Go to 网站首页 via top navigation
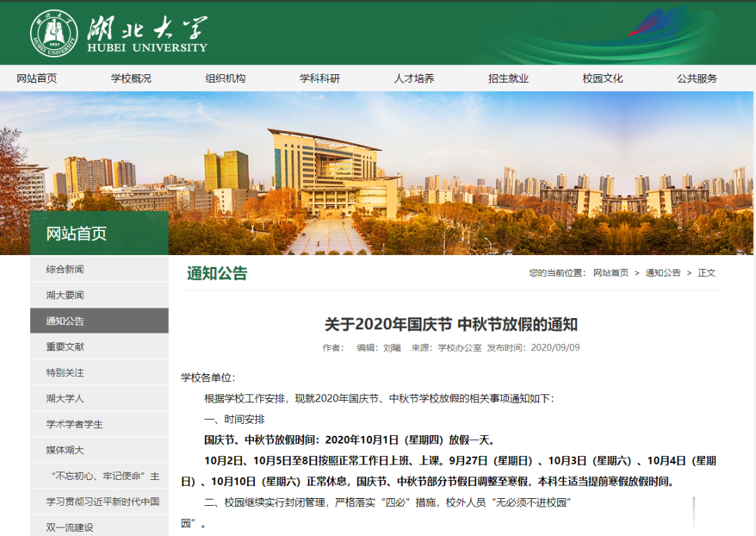 33,78
